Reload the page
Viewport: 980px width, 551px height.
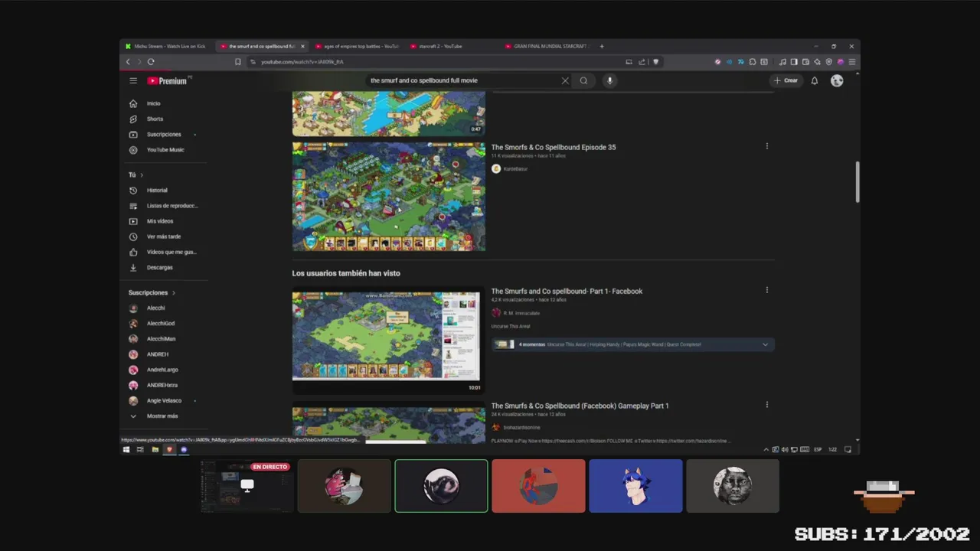click(151, 62)
